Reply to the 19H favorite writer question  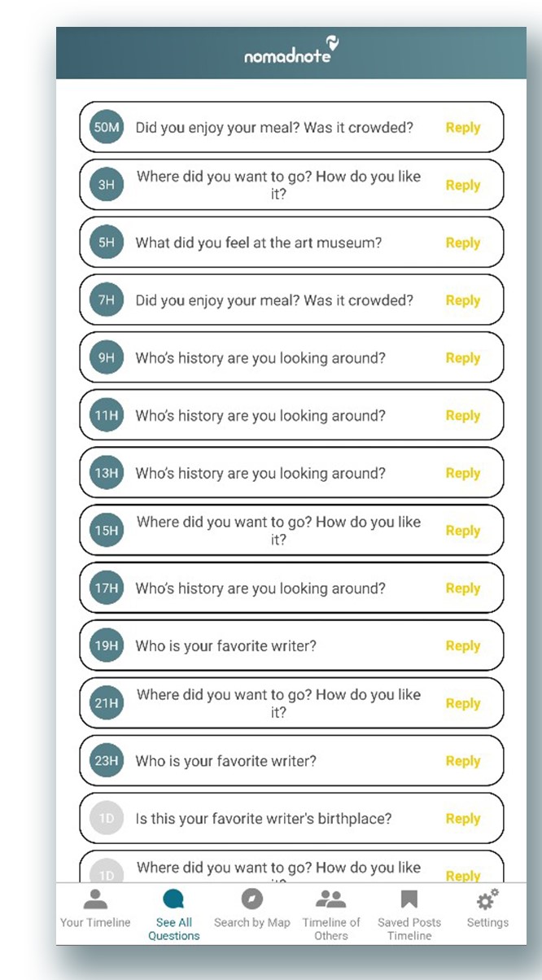tap(462, 645)
